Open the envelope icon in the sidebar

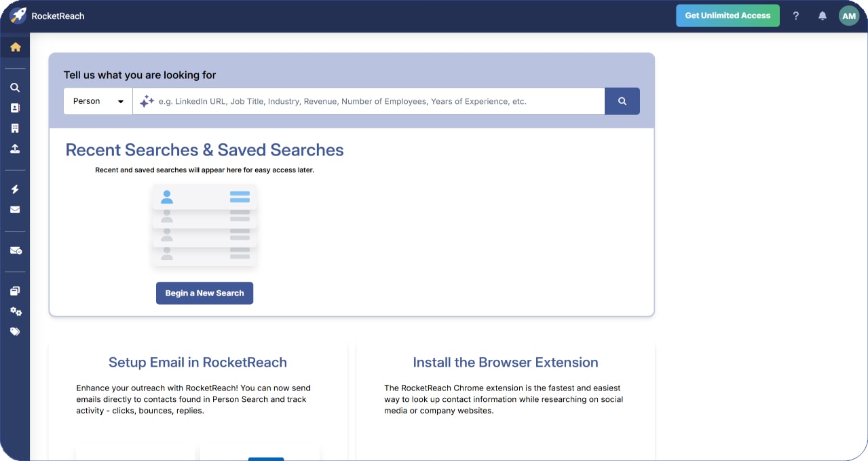pos(15,210)
